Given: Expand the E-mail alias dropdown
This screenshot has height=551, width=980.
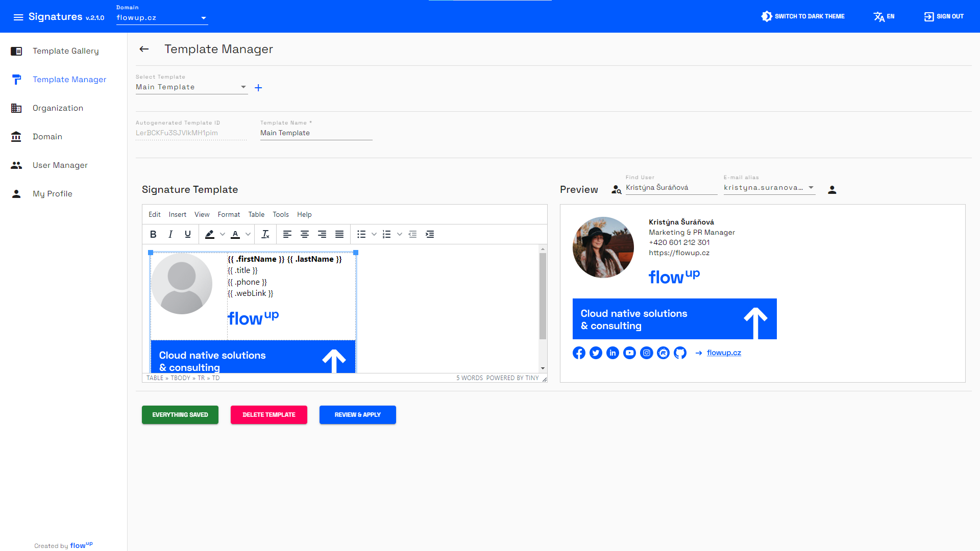Looking at the screenshot, I should [x=811, y=188].
